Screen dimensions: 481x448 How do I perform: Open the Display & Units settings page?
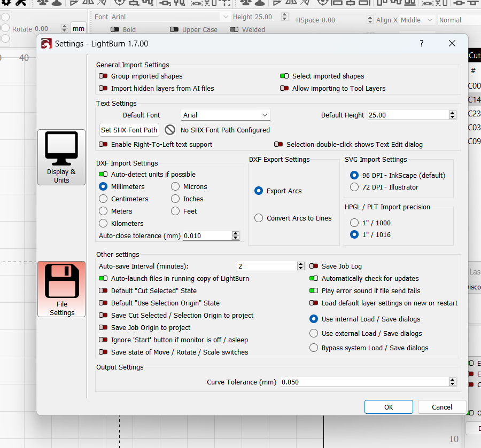pyautogui.click(x=61, y=157)
